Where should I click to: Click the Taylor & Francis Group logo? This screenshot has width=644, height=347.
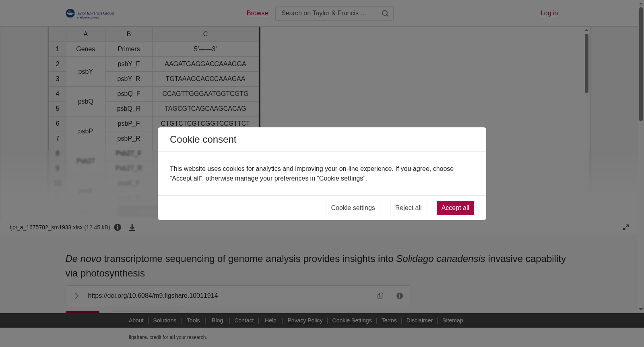90,14
